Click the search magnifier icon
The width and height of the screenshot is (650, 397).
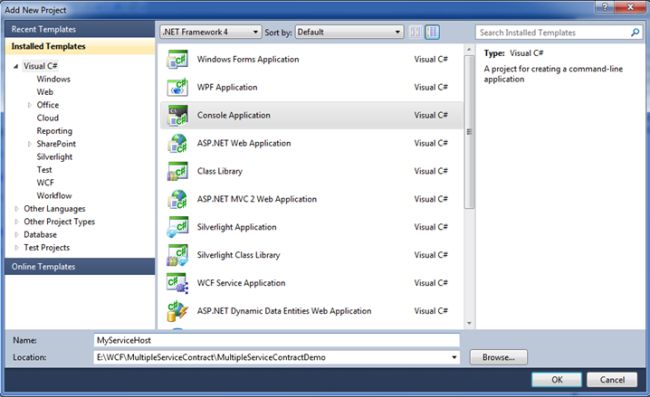[635, 32]
